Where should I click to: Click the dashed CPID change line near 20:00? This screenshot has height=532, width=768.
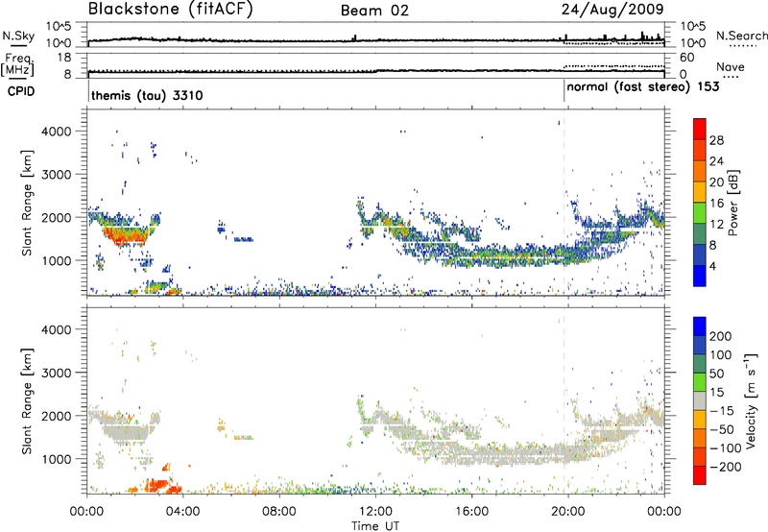point(564,203)
